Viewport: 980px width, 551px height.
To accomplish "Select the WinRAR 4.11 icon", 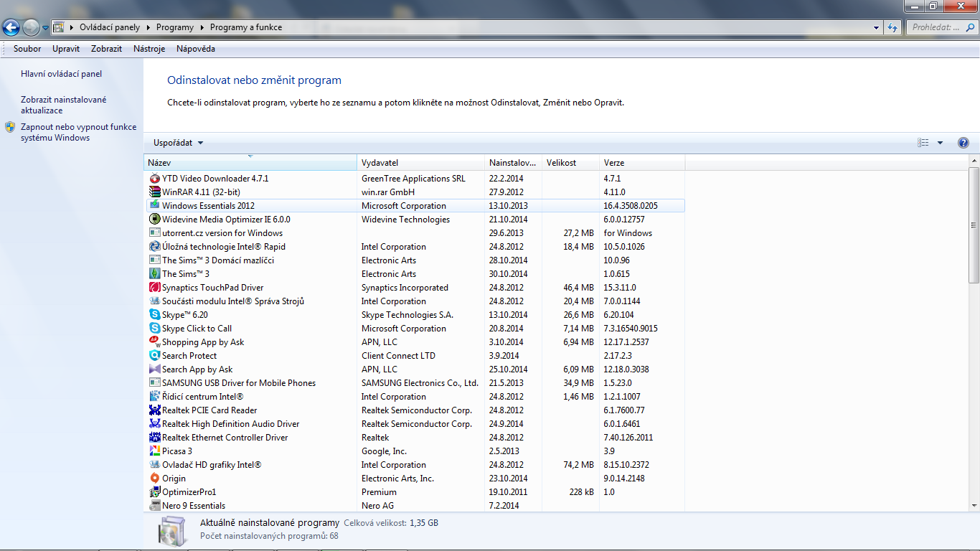I will click(154, 192).
